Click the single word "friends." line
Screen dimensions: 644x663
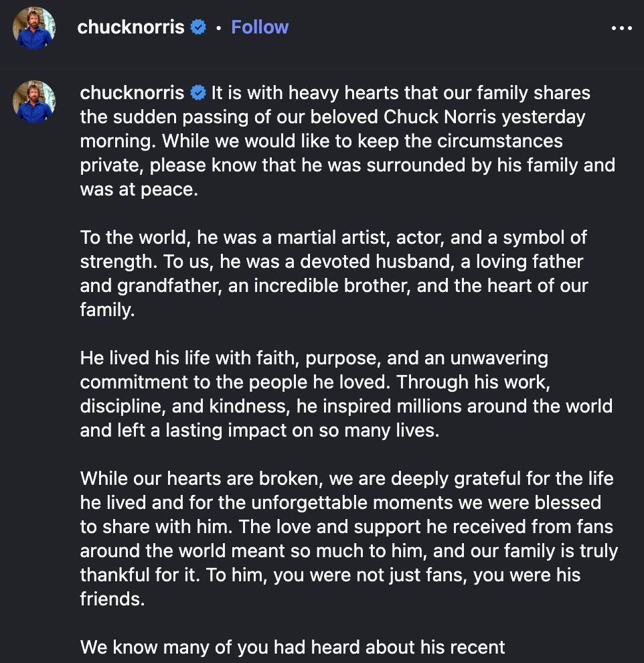tap(112, 599)
